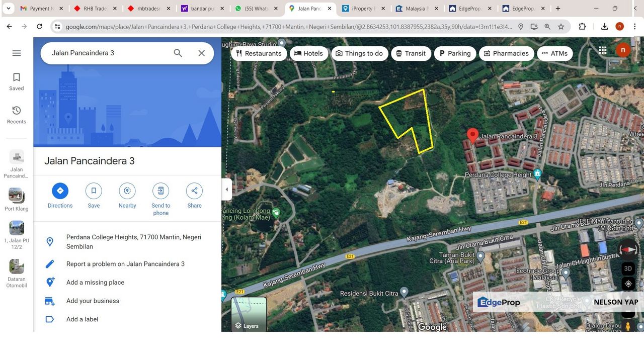Click Residensi Bukit Citra map marker
644x362 pixels.
point(404,293)
